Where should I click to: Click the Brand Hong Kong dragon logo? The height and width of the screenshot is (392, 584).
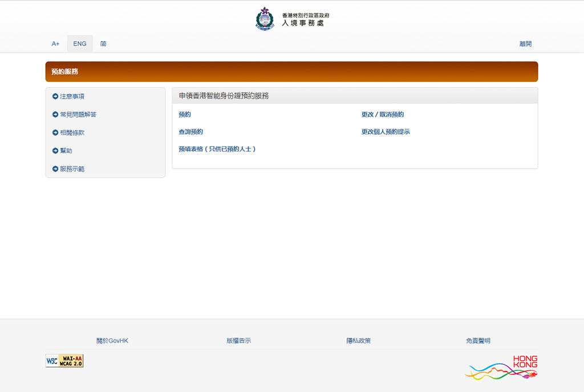pyautogui.click(x=501, y=367)
